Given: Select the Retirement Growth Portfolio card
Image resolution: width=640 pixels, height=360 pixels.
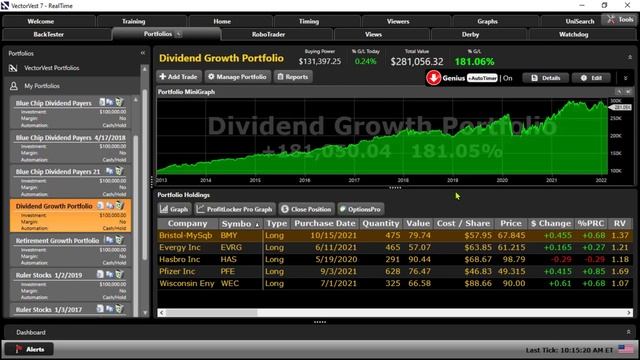Looking at the screenshot, I should 70,250.
